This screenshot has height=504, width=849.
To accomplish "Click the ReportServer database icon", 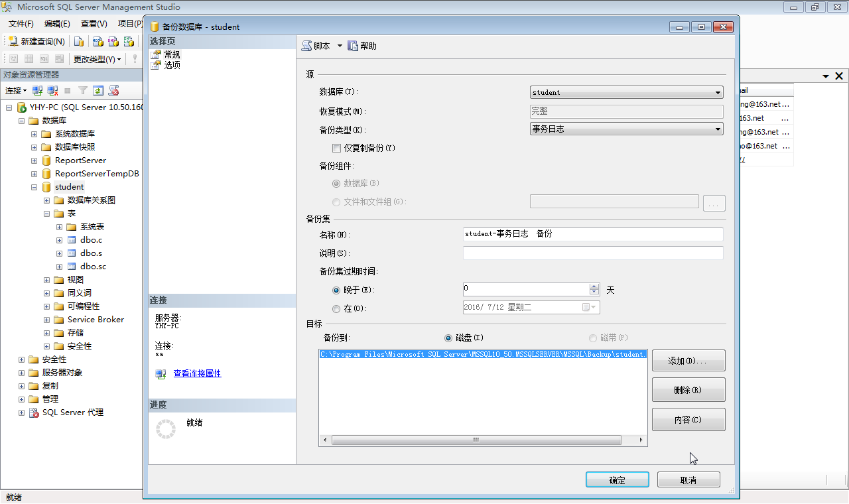I will [x=46, y=160].
